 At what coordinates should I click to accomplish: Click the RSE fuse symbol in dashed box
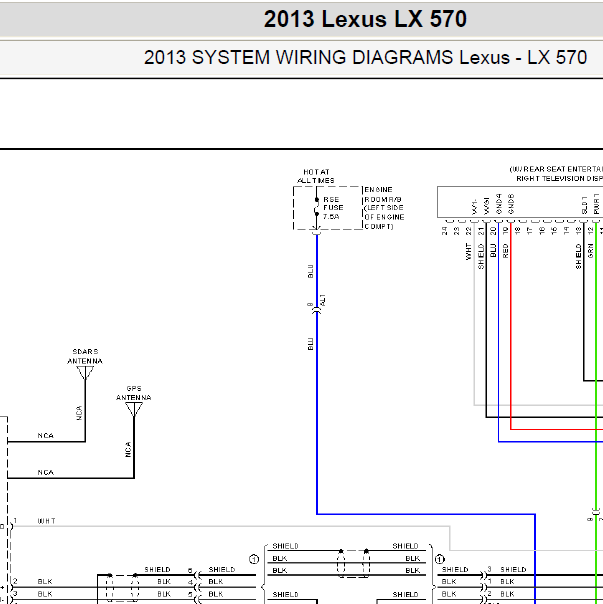tap(317, 207)
